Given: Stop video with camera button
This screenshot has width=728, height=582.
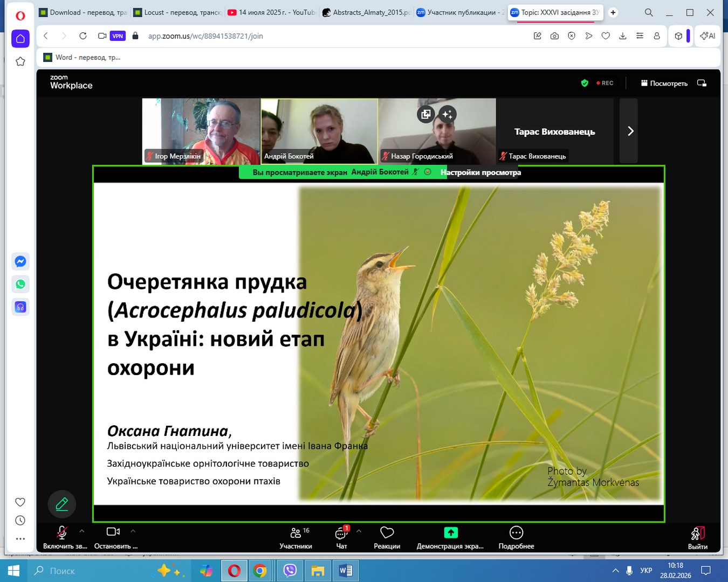Looking at the screenshot, I should pos(113,537).
